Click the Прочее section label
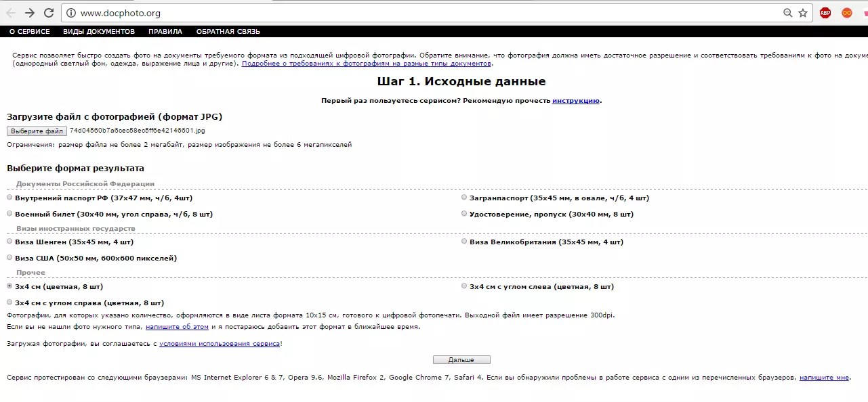Screen dimensions: 868x402 [30, 273]
